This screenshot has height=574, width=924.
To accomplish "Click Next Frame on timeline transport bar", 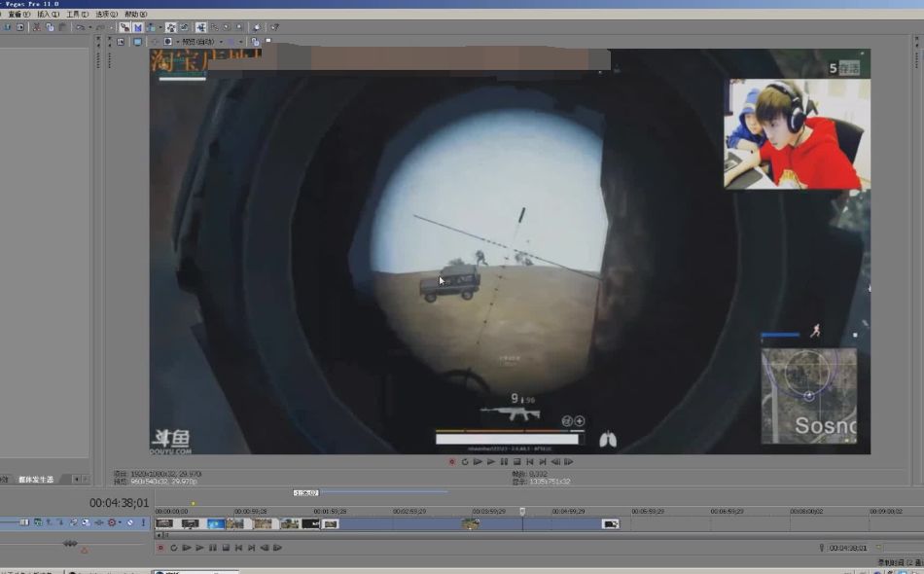I will click(x=277, y=548).
